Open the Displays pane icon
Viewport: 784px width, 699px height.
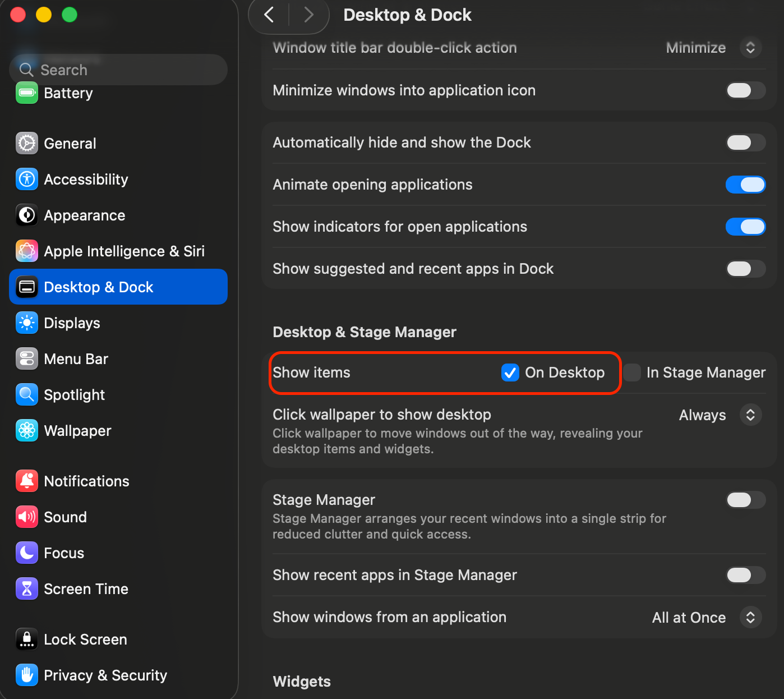[27, 323]
